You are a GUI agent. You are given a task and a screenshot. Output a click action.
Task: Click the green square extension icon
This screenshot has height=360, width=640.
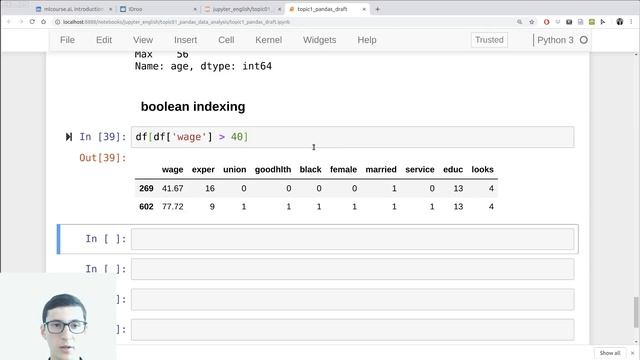(592, 22)
